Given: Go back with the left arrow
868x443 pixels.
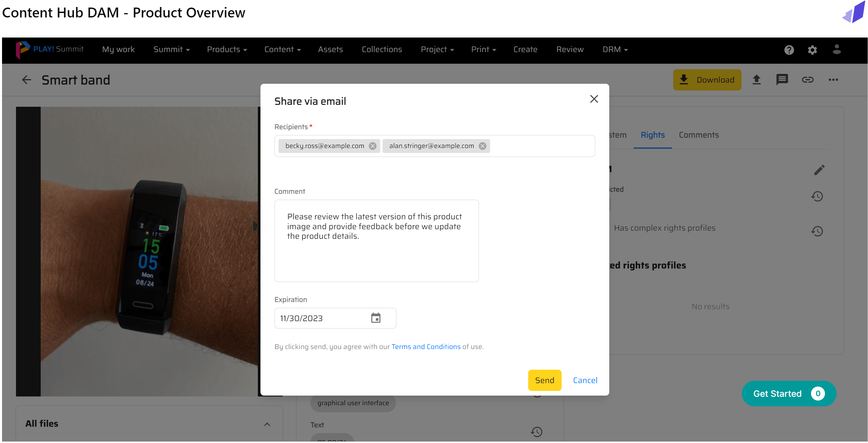Looking at the screenshot, I should pos(26,80).
